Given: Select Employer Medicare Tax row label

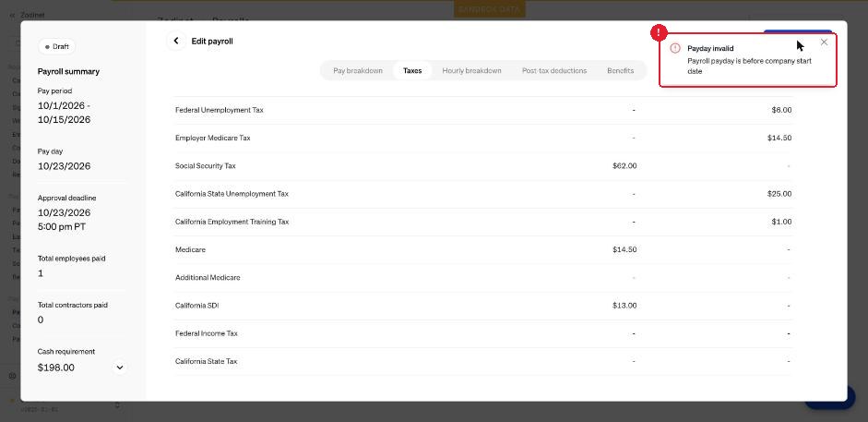Looking at the screenshot, I should (212, 138).
